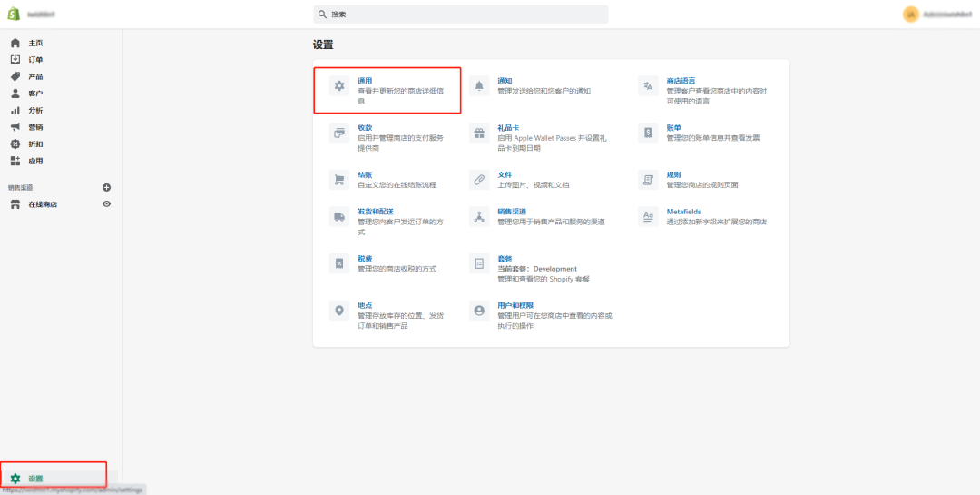Select 分析 from the sidebar navigation
This screenshot has width=980, height=495.
(35, 110)
